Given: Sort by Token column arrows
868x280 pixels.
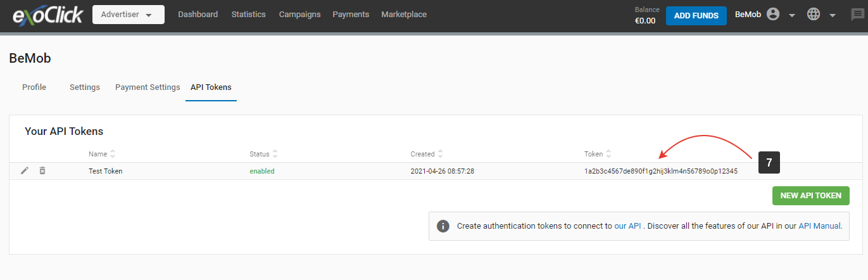Looking at the screenshot, I should coord(608,154).
